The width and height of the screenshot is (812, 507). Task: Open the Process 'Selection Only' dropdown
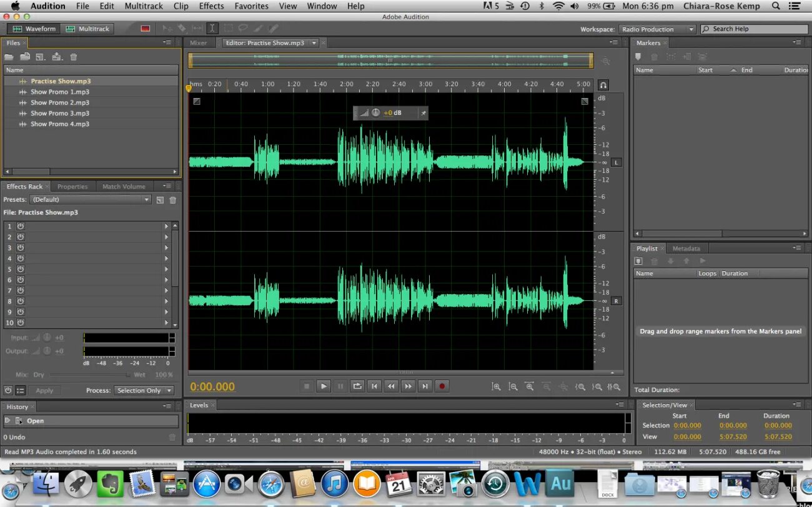pyautogui.click(x=144, y=390)
